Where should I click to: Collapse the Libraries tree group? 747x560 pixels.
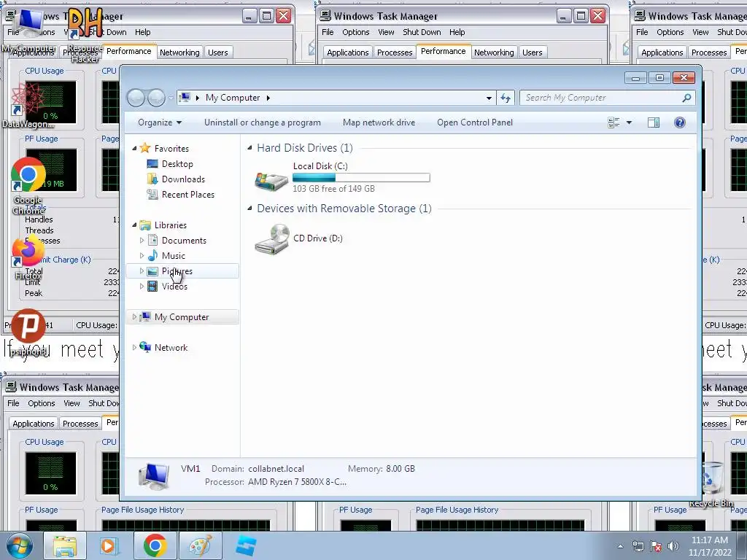coord(134,225)
